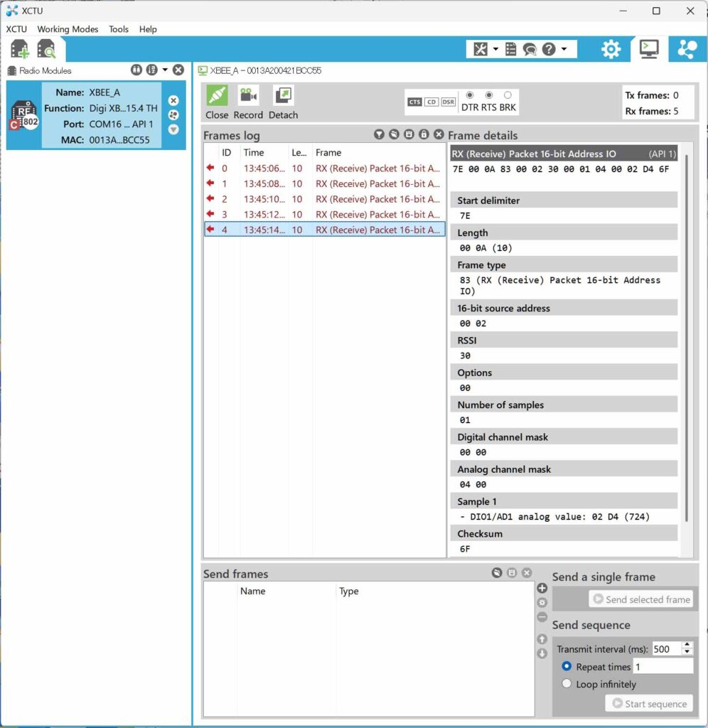Click the Add radio module icon
708x728 pixels.
(19, 49)
